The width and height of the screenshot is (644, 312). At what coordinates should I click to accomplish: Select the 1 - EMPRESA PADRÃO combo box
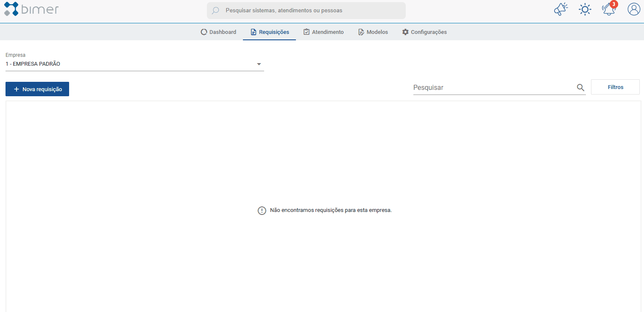(135, 64)
